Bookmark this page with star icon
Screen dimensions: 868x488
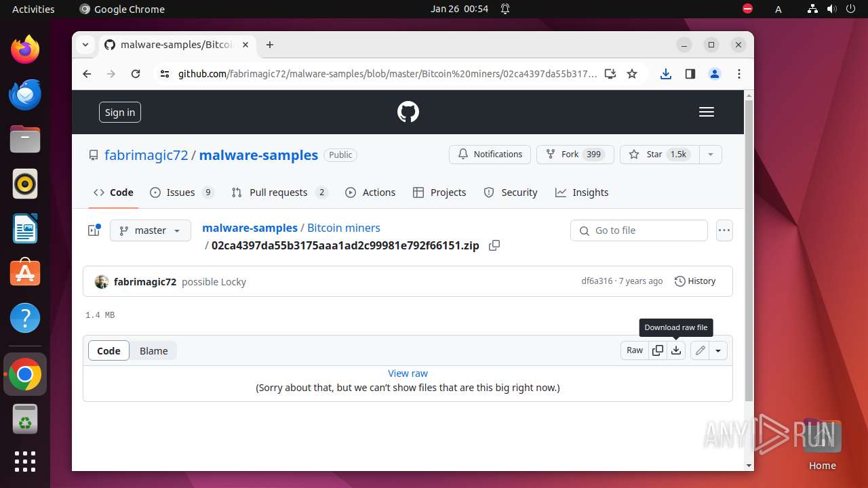tap(632, 74)
